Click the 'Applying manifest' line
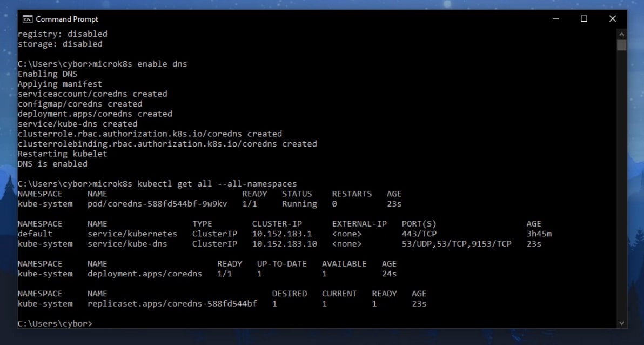Image resolution: width=644 pixels, height=345 pixels. pos(60,84)
